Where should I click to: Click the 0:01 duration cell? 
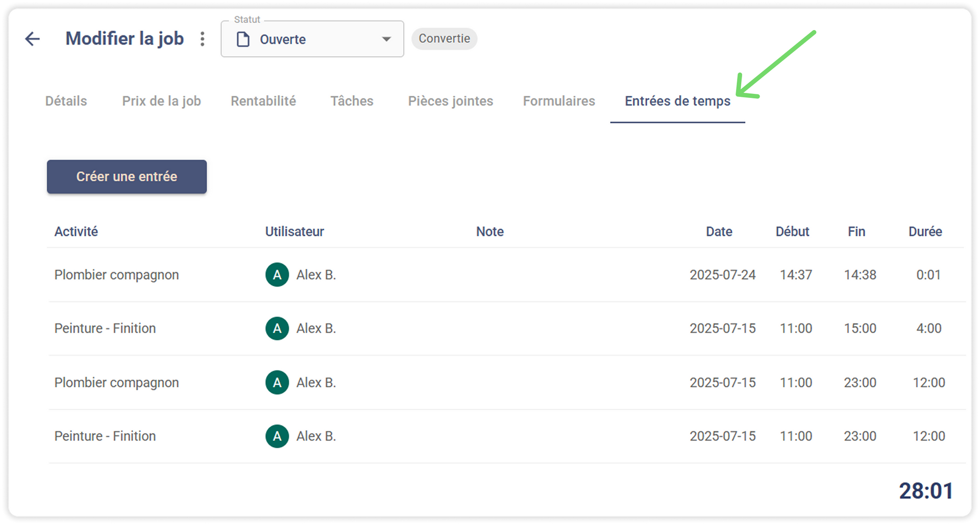(928, 275)
